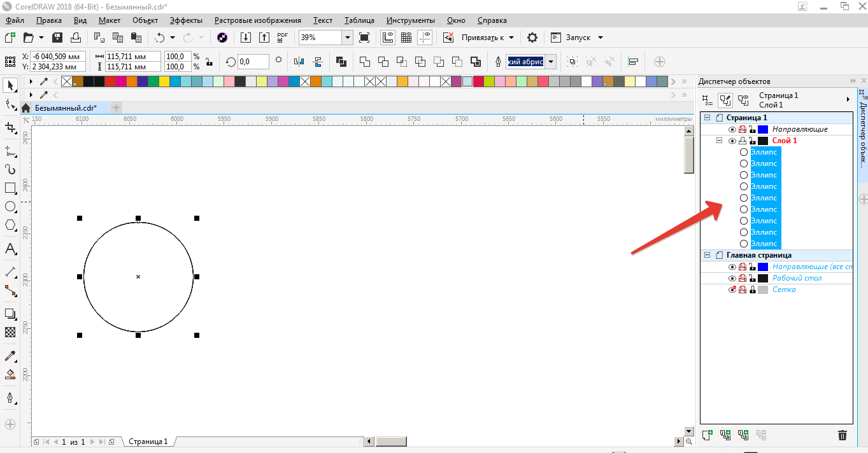Select the Crop tool in toolbox
The height and width of the screenshot is (453, 868).
coord(10,128)
